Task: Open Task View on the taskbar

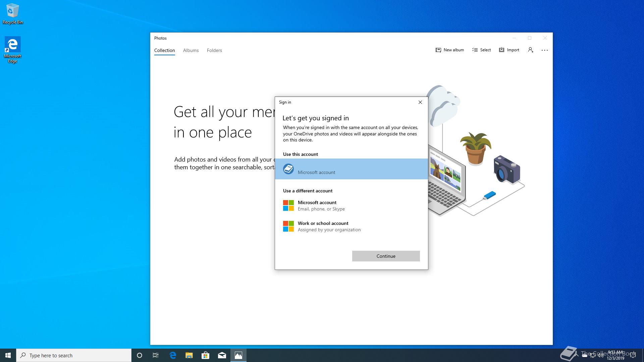Action: (156, 355)
